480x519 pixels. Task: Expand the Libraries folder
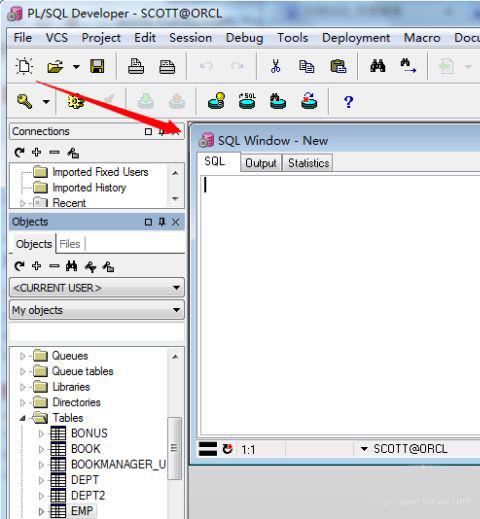coord(22,387)
